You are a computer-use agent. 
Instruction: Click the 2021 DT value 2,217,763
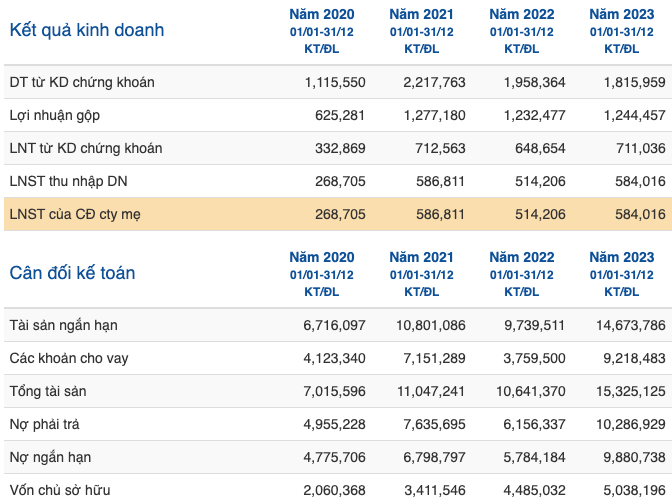click(434, 82)
